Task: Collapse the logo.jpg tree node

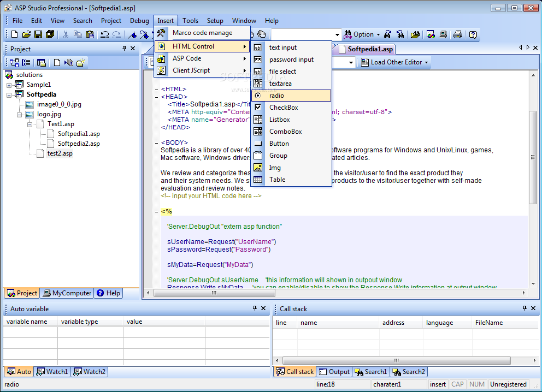Action: point(19,115)
